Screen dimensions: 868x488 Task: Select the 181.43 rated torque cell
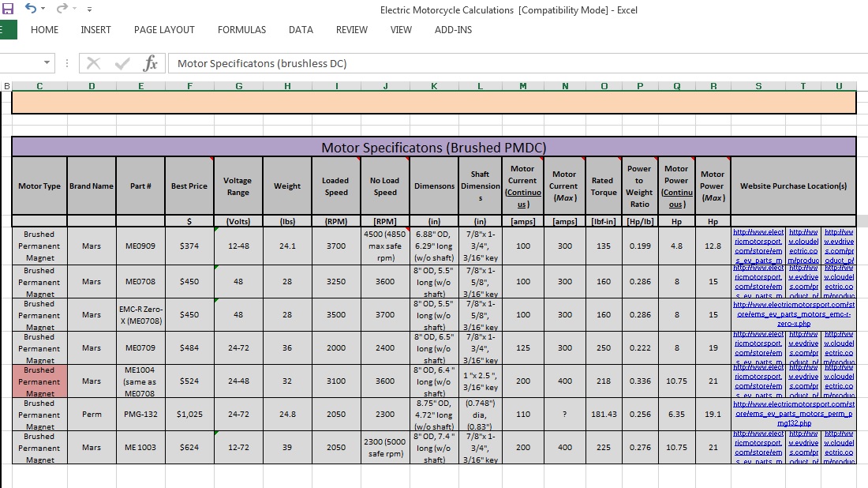604,415
